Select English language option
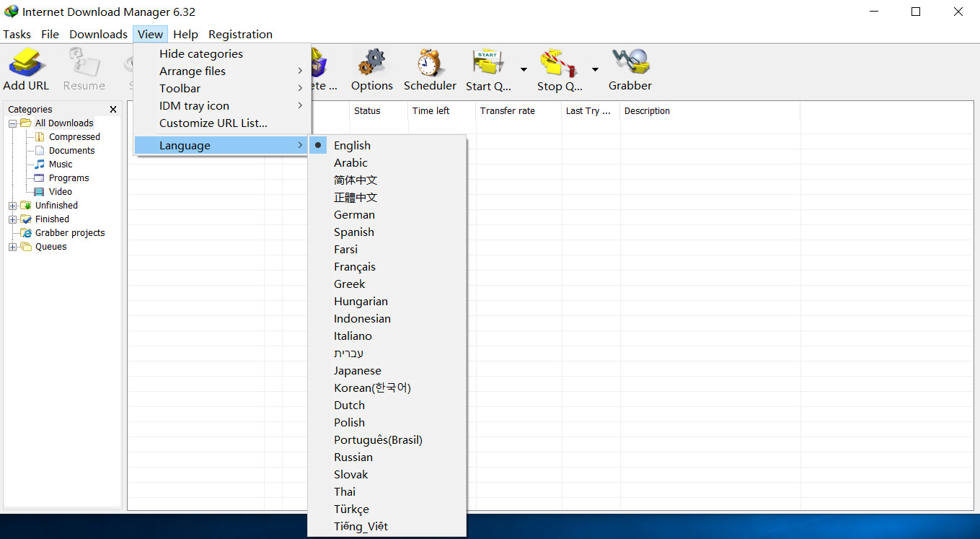Viewport: 980px width, 539px height. (387, 145)
